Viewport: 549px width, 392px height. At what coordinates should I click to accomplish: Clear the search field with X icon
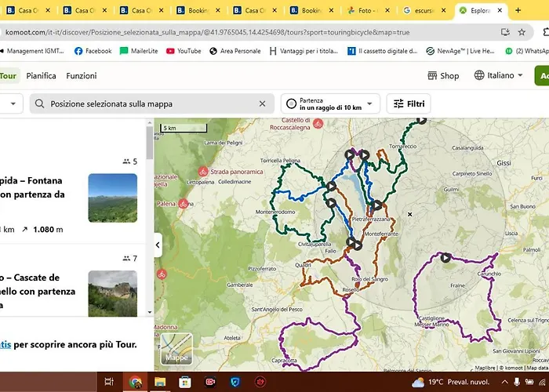(263, 103)
